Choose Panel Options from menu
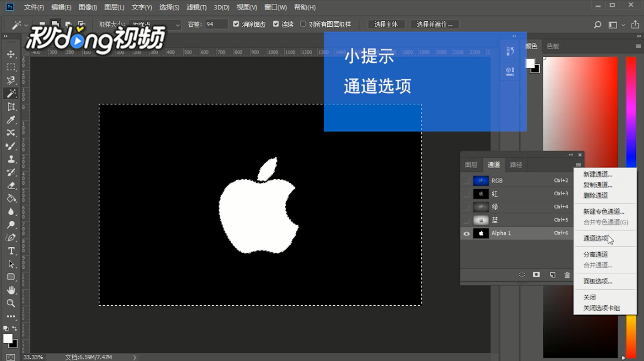The width and height of the screenshot is (644, 361). point(605,281)
